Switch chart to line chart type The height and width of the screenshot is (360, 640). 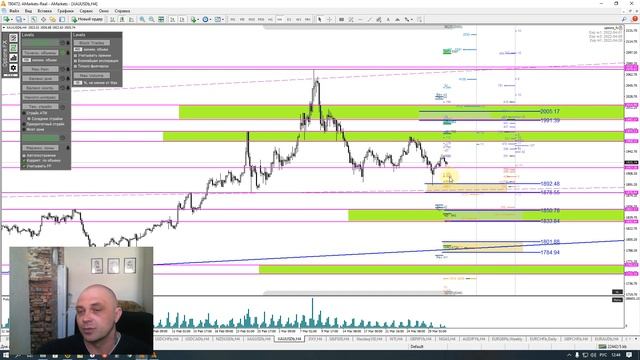[x=131, y=19]
